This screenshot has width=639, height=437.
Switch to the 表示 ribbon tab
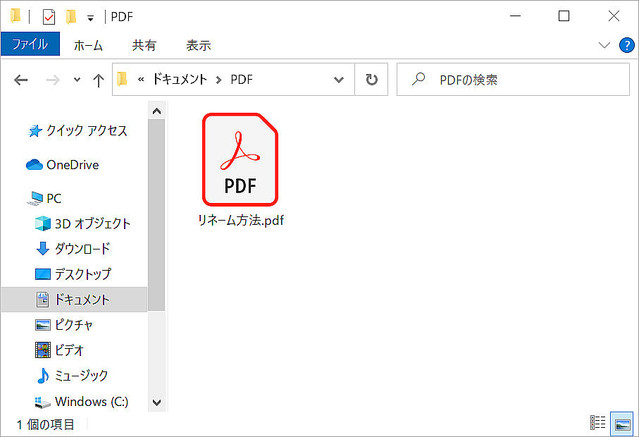[198, 45]
